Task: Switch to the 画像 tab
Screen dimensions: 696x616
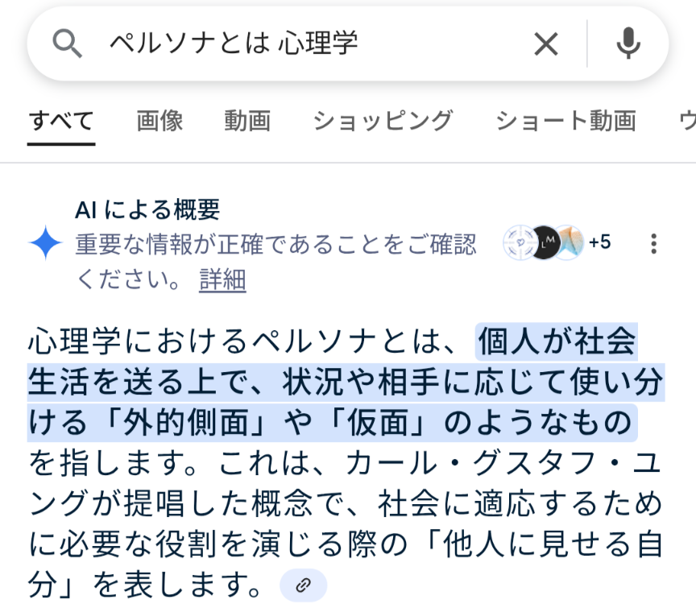Action: (159, 121)
